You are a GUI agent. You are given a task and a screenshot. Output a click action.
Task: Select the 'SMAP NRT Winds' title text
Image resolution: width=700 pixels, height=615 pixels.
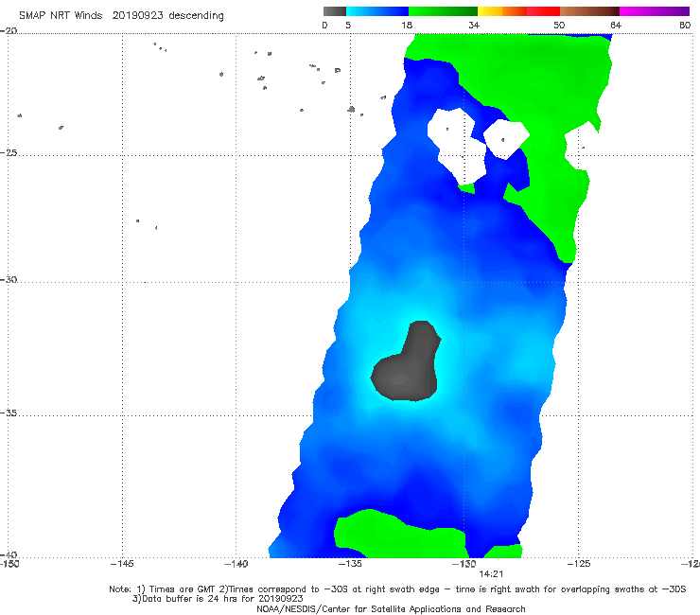pyautogui.click(x=61, y=16)
